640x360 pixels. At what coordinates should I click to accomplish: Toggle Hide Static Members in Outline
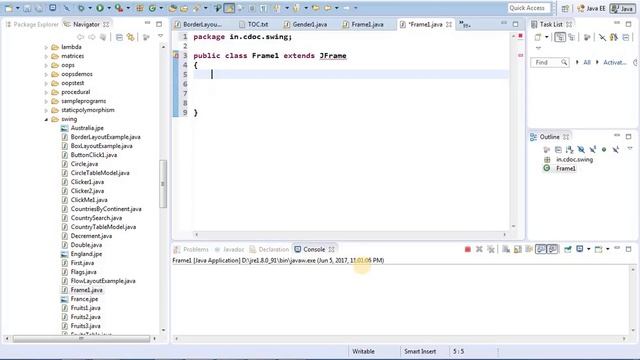coord(592,150)
